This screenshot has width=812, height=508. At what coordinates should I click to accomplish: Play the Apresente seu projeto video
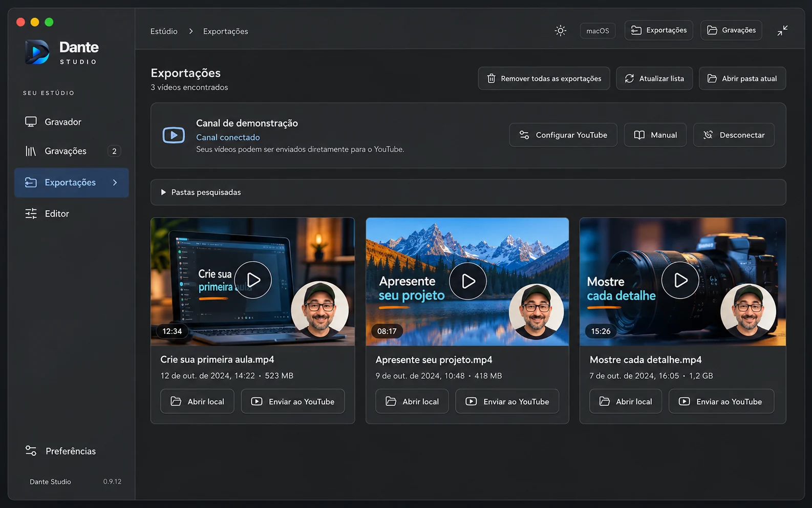(468, 281)
